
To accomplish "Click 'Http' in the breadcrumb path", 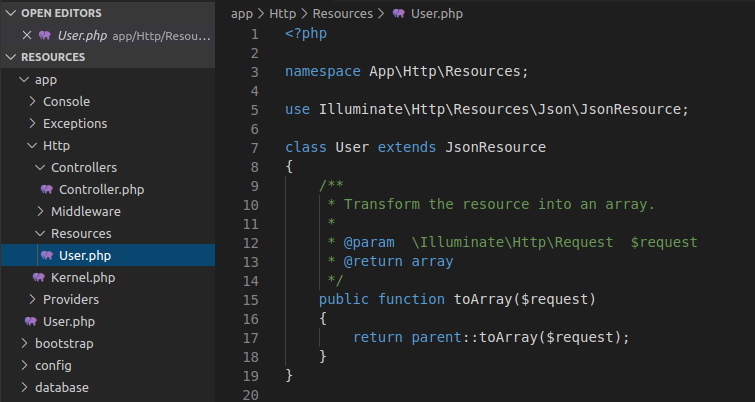I will 282,14.
